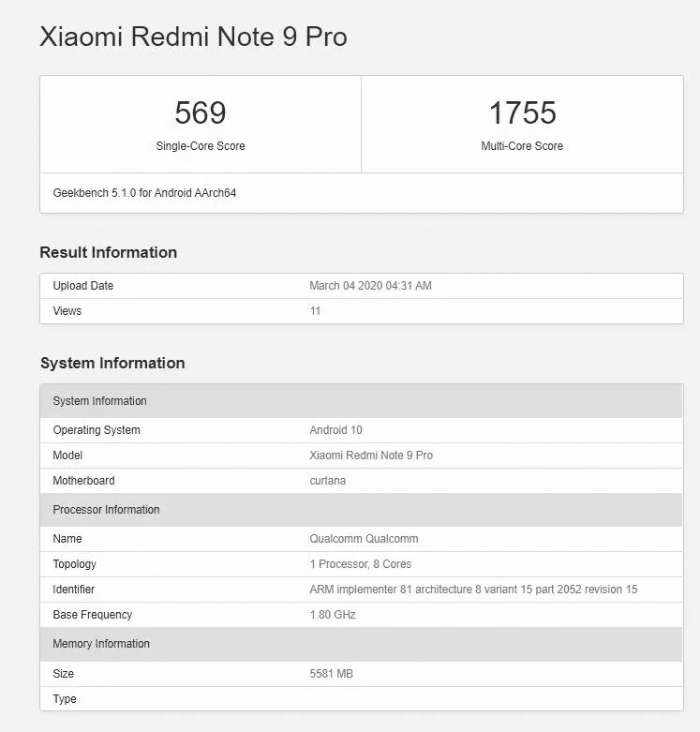Click the Identifier label
Screen dimensions: 700x732
tap(74, 590)
